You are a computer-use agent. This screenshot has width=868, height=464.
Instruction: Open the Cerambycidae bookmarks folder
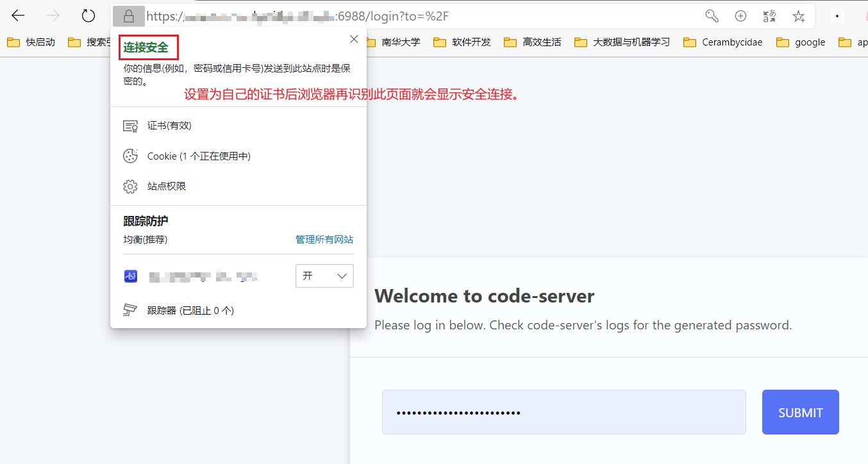click(723, 42)
